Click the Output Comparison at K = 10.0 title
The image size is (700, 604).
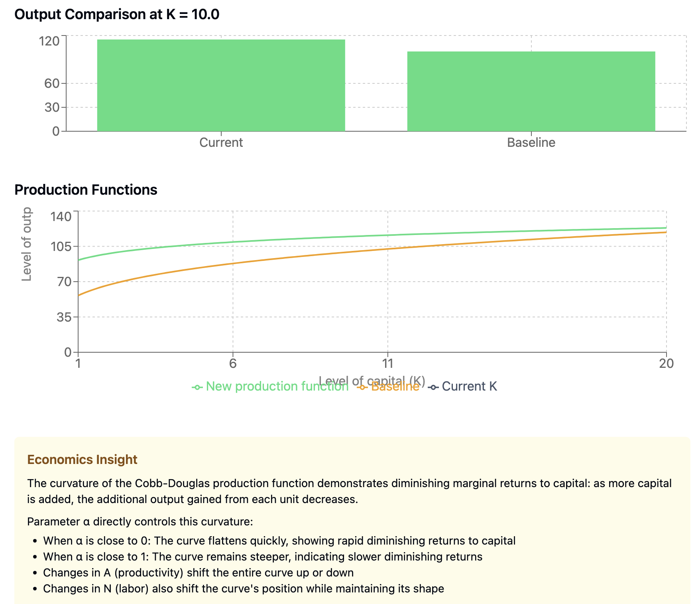click(x=117, y=14)
